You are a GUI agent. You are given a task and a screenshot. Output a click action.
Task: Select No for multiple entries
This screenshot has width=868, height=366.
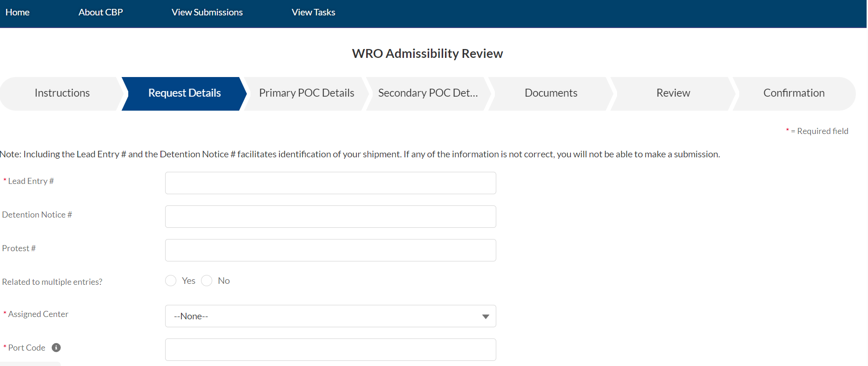[207, 281]
